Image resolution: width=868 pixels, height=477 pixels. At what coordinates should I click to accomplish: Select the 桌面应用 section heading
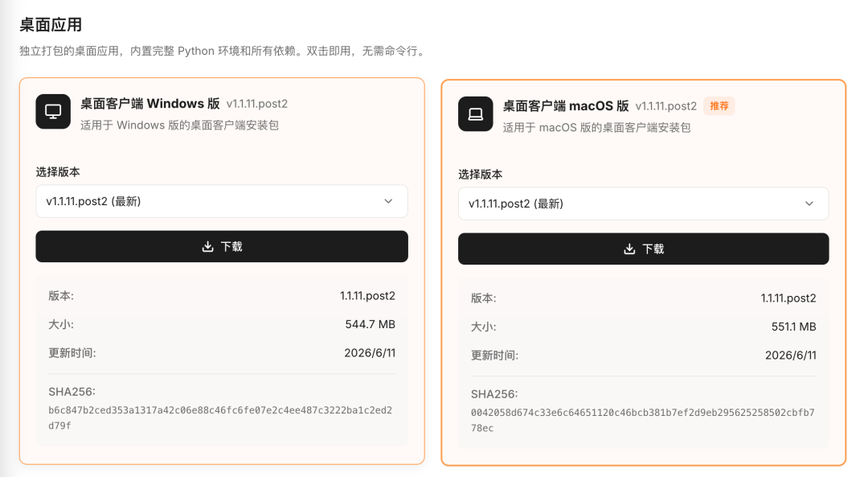tap(51, 25)
